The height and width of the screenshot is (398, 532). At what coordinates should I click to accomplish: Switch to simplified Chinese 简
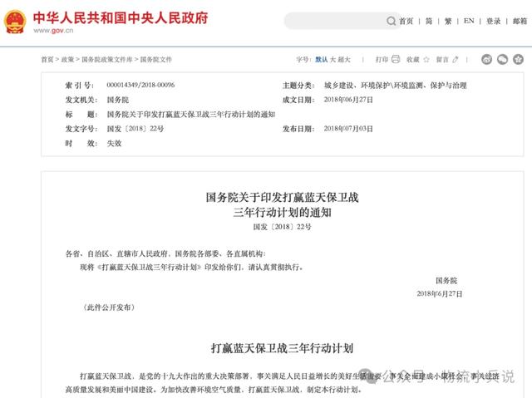[x=429, y=21]
